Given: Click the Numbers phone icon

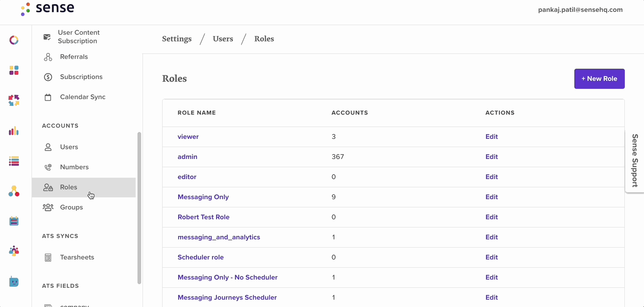Looking at the screenshot, I should (48, 167).
